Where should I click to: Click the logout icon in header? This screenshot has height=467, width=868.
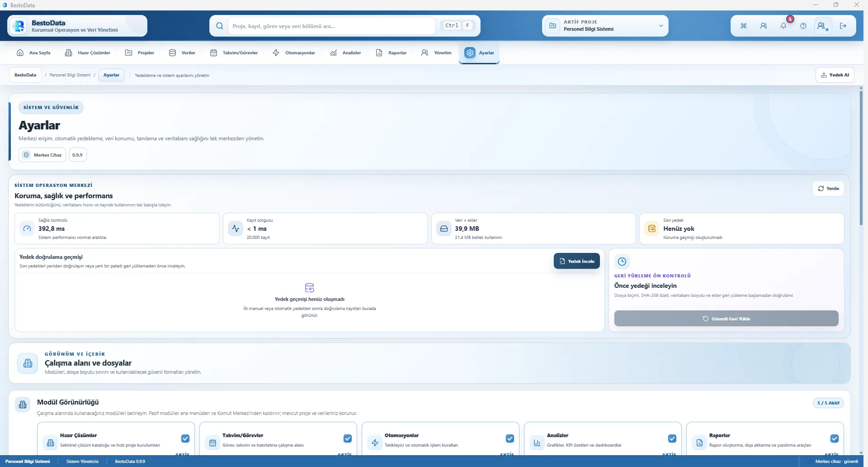point(843,26)
